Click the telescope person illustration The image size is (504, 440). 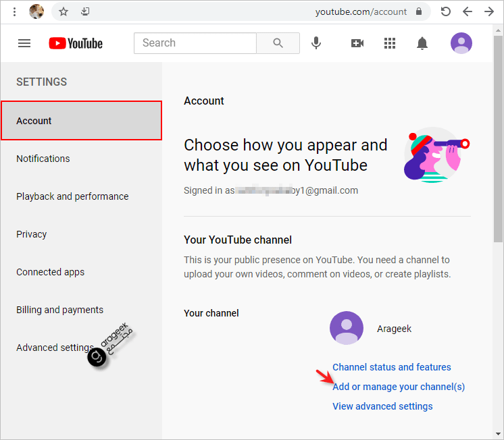coord(436,155)
